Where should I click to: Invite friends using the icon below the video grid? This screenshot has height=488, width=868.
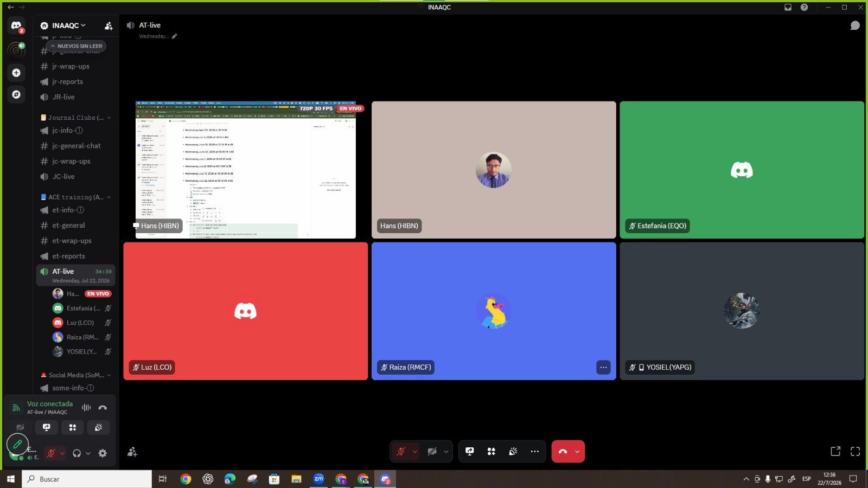pos(132,452)
